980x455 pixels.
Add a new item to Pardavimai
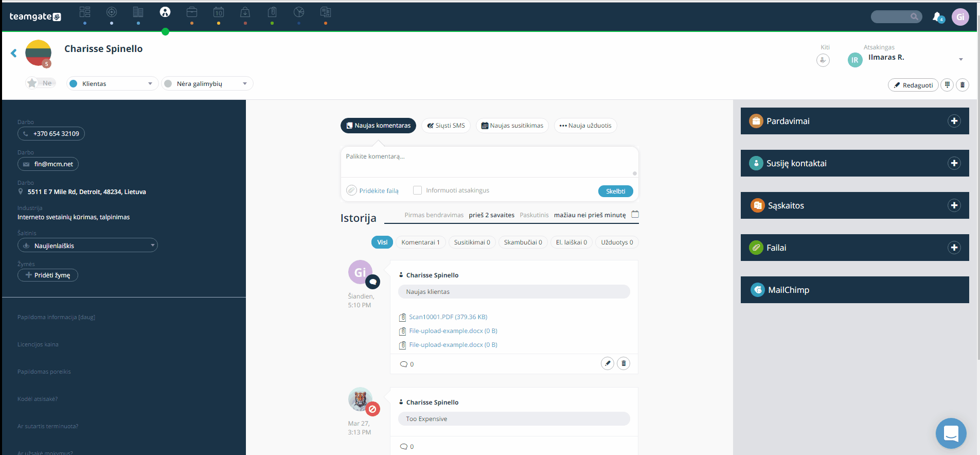954,121
